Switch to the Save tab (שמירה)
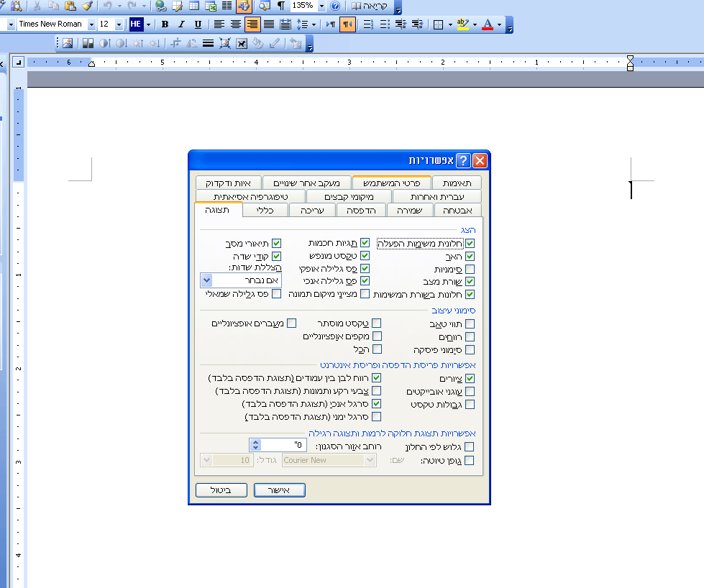 tap(410, 210)
